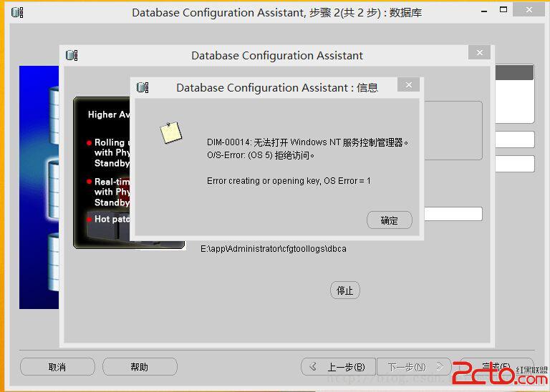Open help with the 帮助 button

tap(140, 367)
